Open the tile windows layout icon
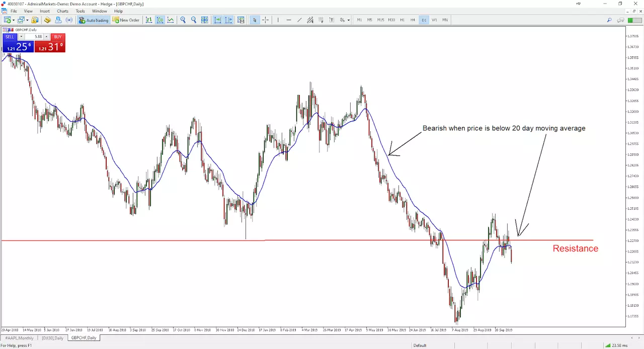644x349 pixels. pyautogui.click(x=205, y=20)
